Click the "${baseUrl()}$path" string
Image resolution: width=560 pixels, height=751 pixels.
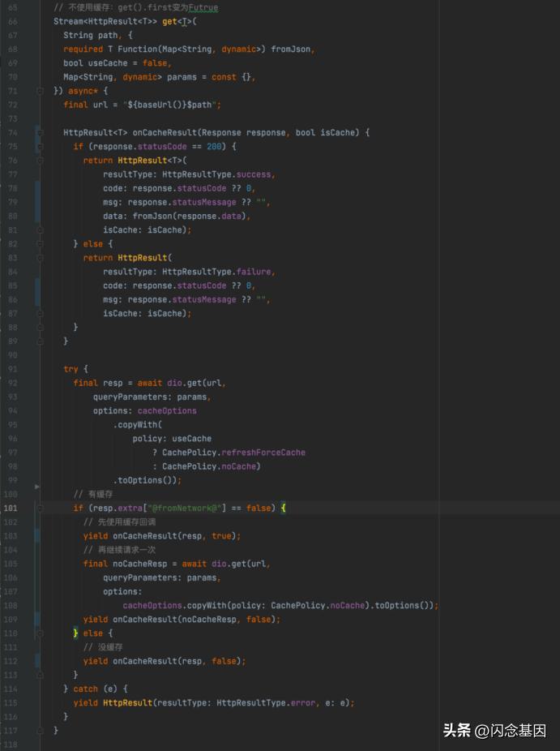(169, 105)
